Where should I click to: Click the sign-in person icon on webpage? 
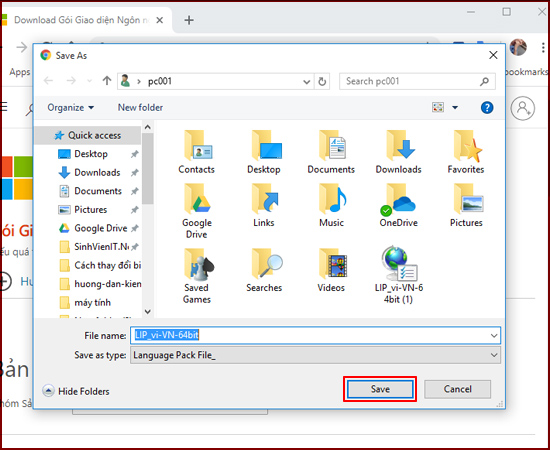coord(523,108)
